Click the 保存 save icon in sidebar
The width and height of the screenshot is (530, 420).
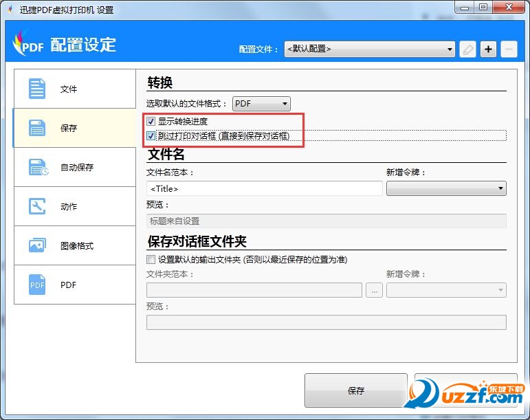point(37,128)
